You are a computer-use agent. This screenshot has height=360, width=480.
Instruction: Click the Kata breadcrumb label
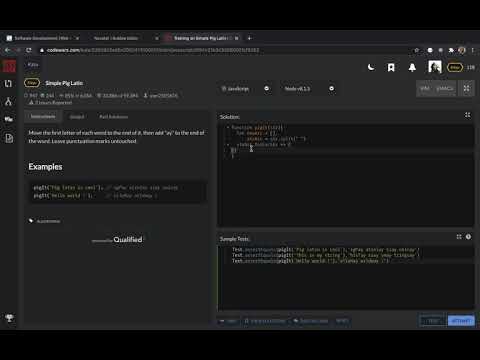point(33,65)
